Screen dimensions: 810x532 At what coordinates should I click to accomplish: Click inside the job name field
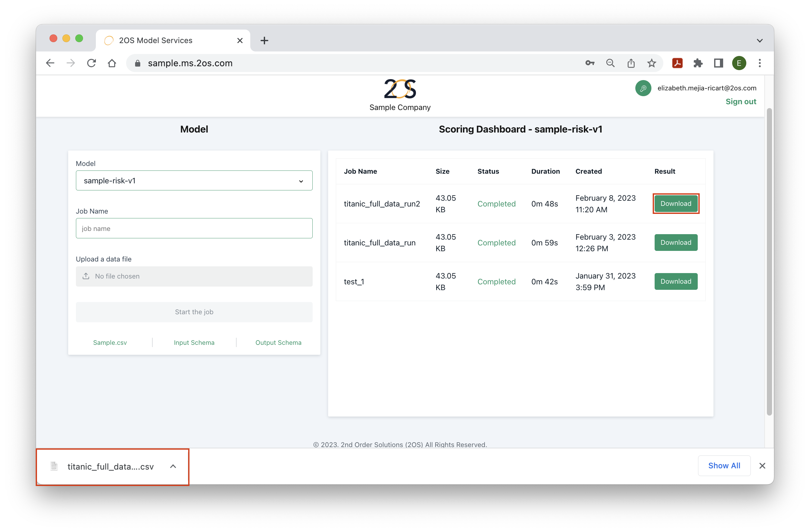click(194, 228)
